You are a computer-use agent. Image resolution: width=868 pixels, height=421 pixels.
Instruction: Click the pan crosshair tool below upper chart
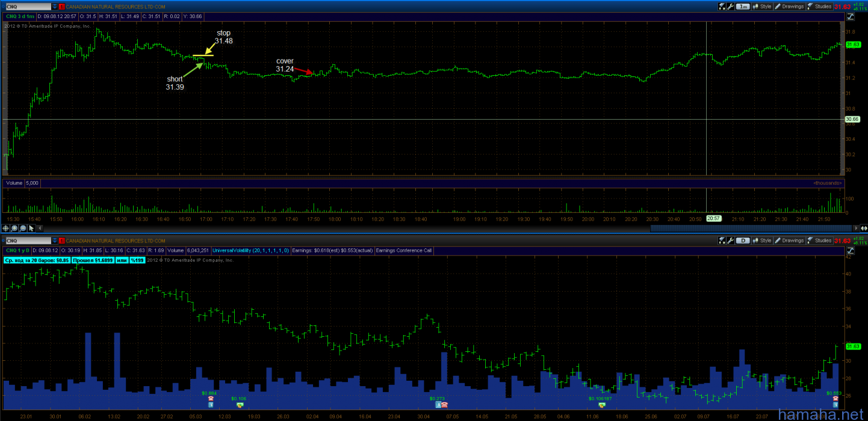pyautogui.click(x=6, y=229)
